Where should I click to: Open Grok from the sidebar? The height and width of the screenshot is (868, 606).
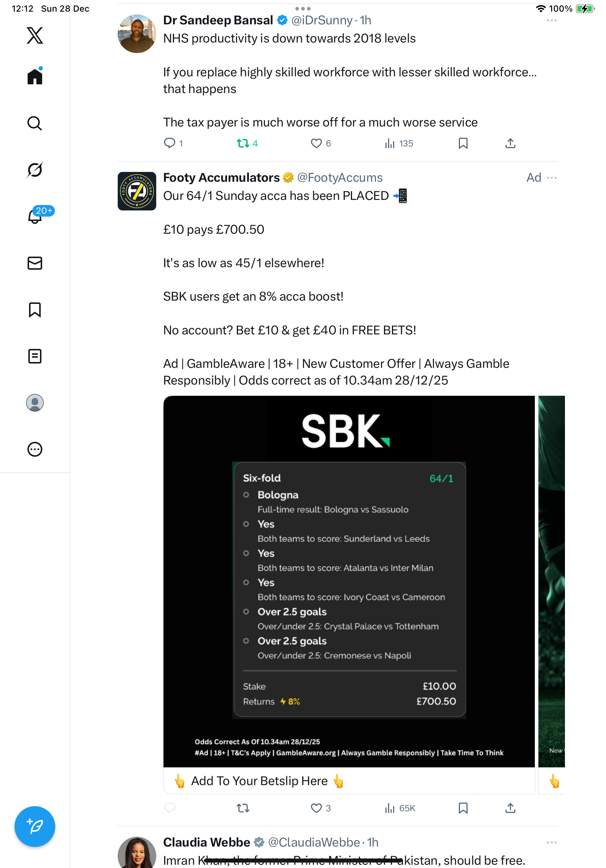(x=35, y=170)
